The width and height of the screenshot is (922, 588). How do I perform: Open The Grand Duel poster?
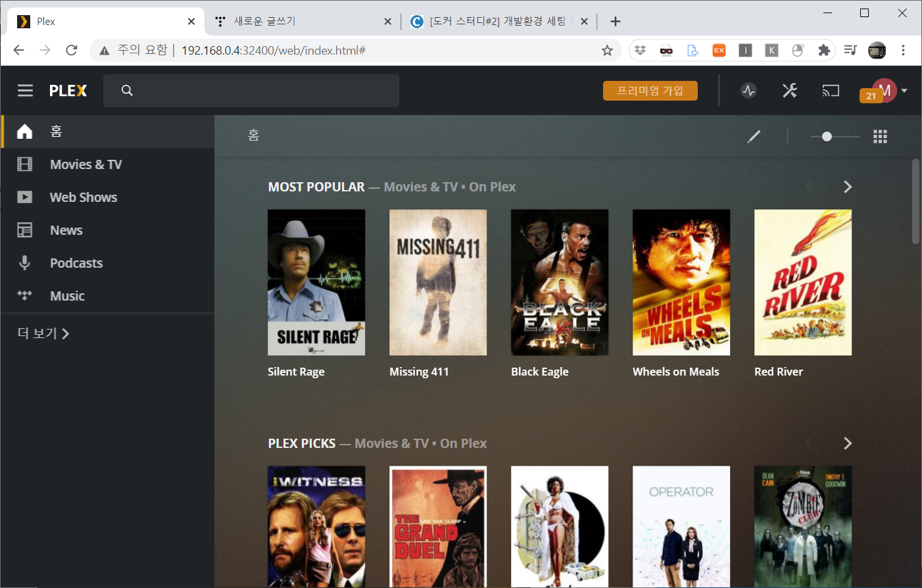[x=438, y=527]
